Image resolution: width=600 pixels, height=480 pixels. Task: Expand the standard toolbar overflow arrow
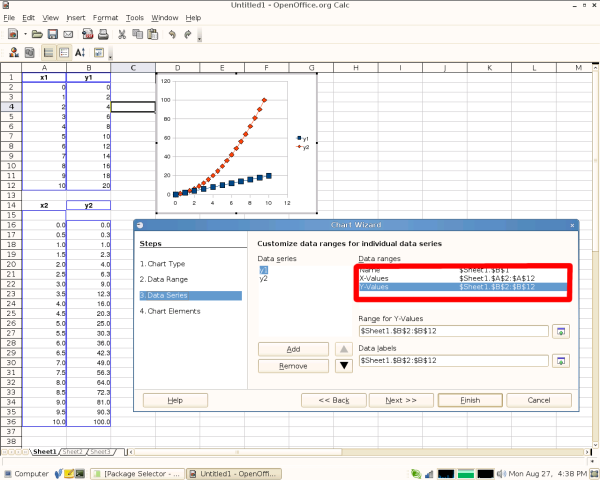[x=199, y=36]
